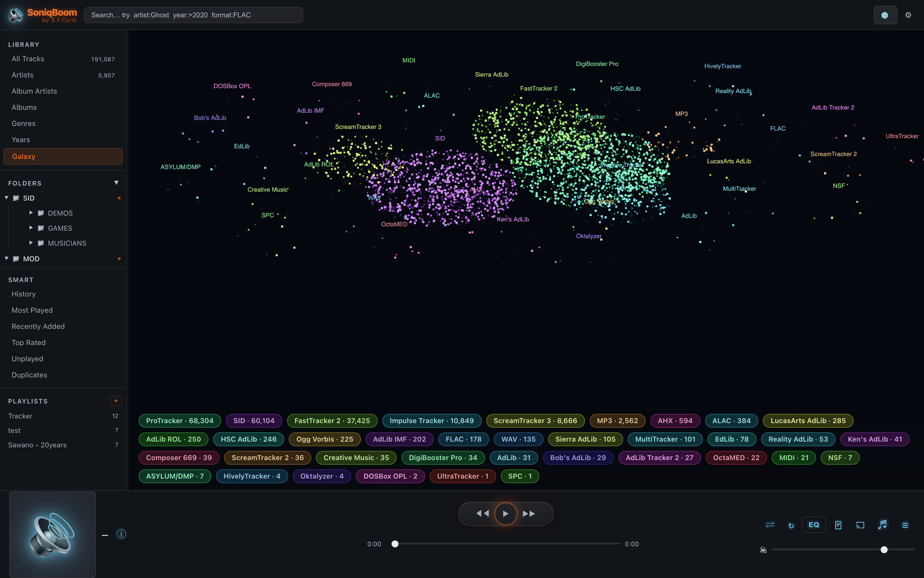The width and height of the screenshot is (924, 578).
Task: Click the DEMOS folder icon
Action: [41, 213]
